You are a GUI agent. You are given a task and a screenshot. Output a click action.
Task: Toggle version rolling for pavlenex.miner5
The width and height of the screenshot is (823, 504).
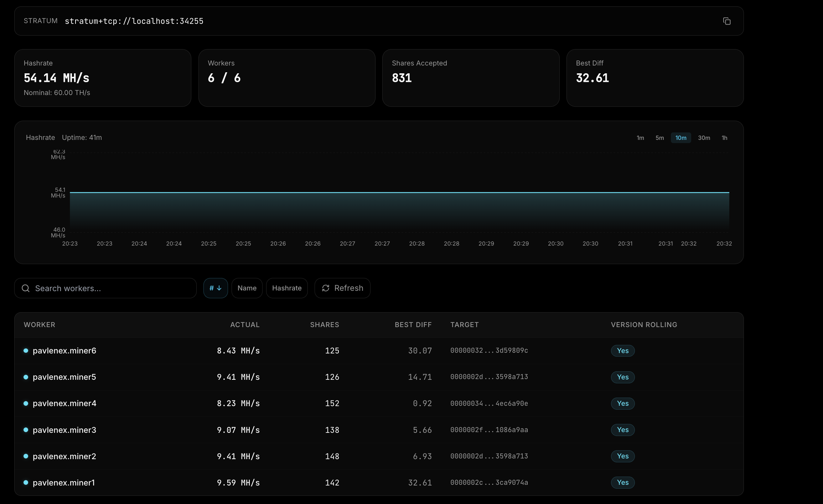622,377
